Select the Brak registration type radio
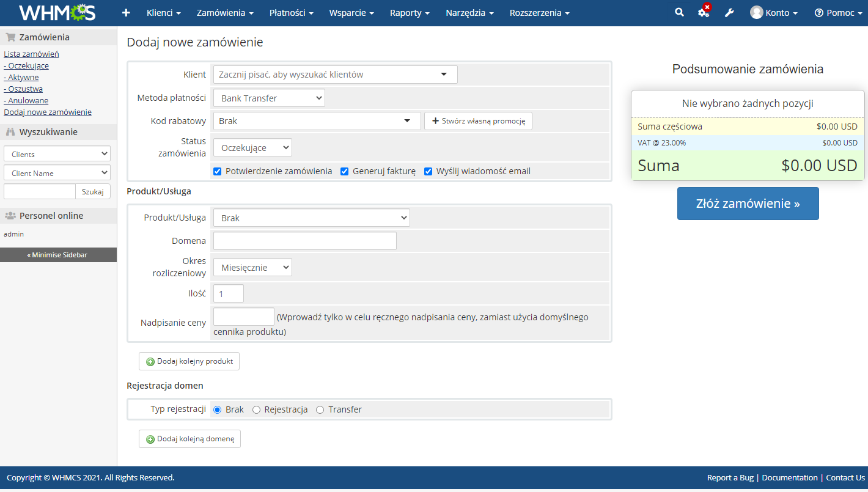The image size is (868, 492). pyautogui.click(x=217, y=409)
